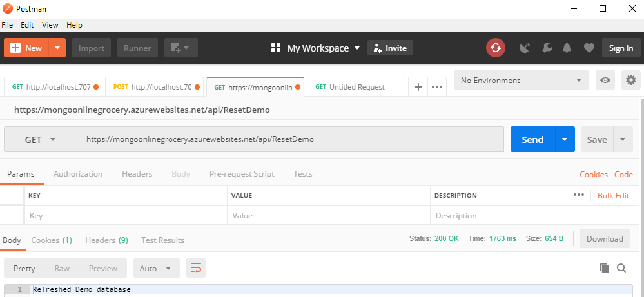The height and width of the screenshot is (297, 644).
Task: Open notifications bell icon
Action: coord(567,48)
